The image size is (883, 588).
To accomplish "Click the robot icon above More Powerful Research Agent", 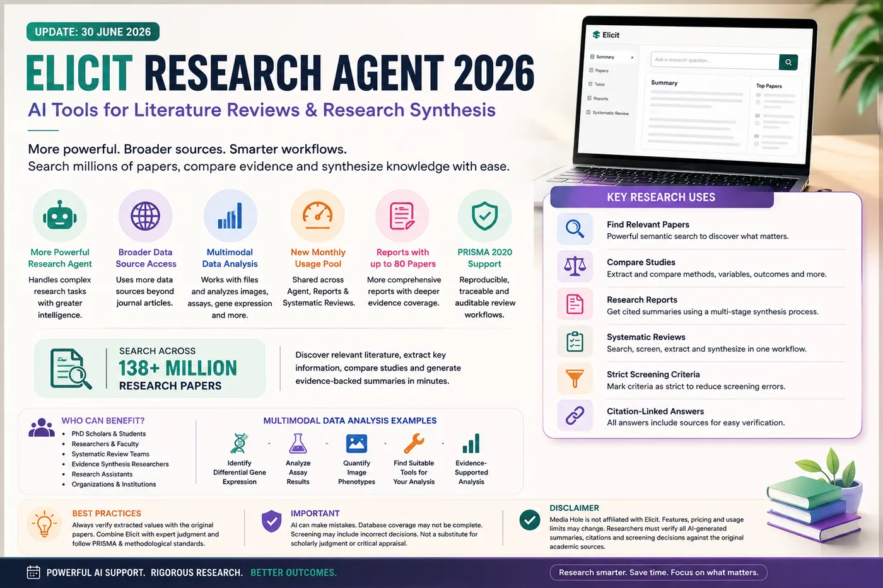I will [60, 216].
